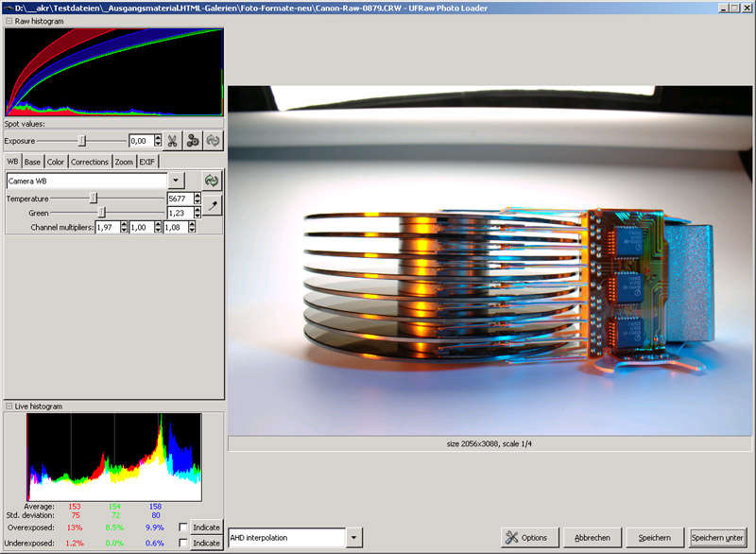Select the spot white balance eyedropper
Viewport: 756px width, 554px height.
(213, 204)
